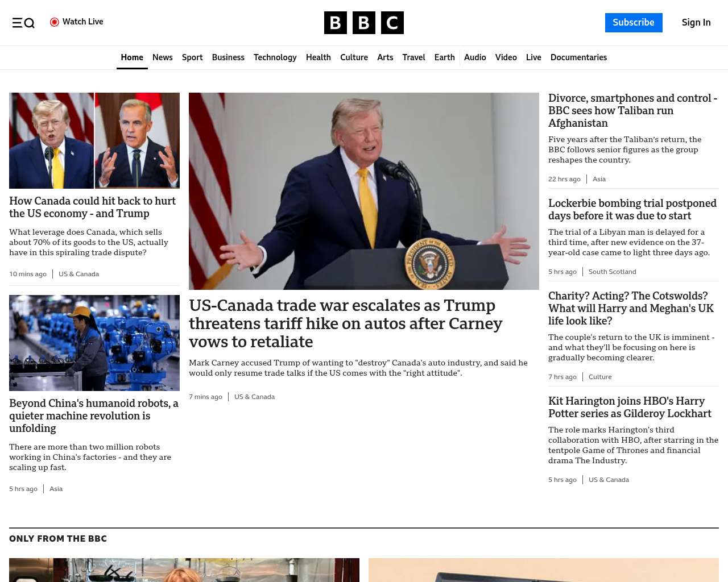728x582 pixels.
Task: Navigate to the Culture tab
Action: [x=354, y=57]
